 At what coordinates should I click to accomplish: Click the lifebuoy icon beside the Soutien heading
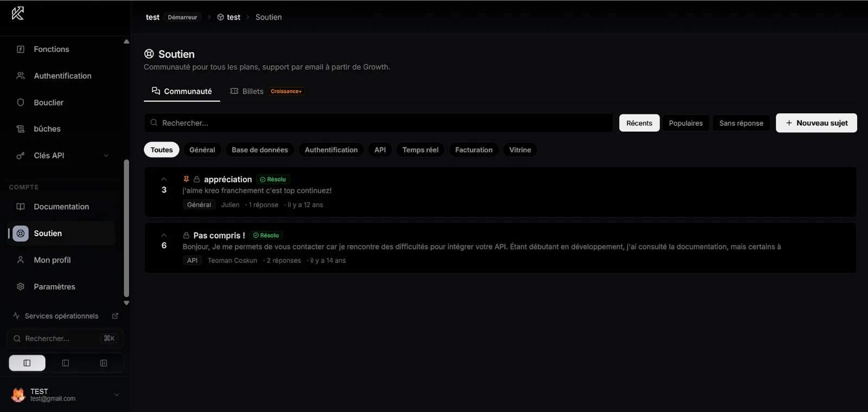[149, 54]
